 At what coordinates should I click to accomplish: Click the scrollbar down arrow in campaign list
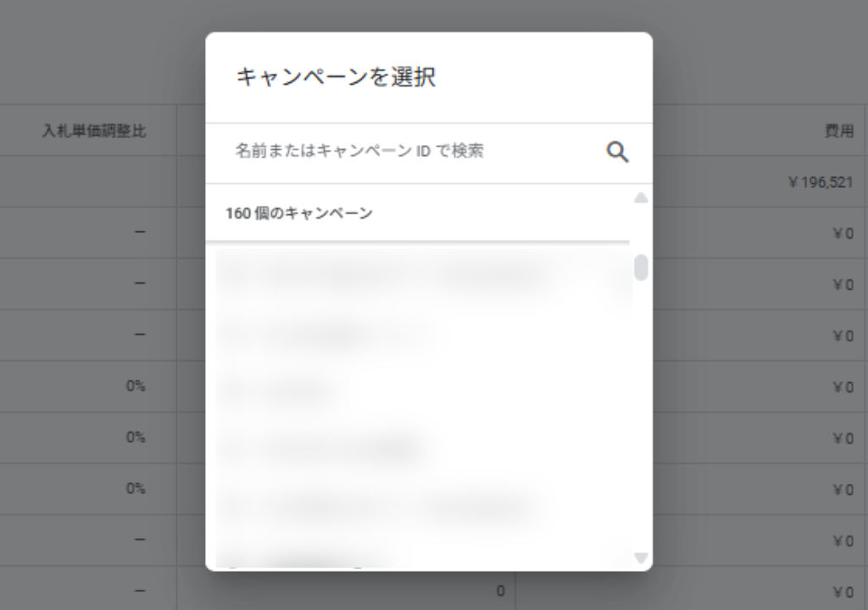(641, 557)
